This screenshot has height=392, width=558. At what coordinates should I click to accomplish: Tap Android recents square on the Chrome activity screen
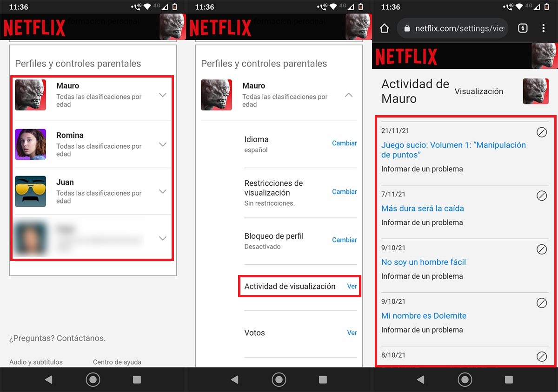tap(509, 379)
